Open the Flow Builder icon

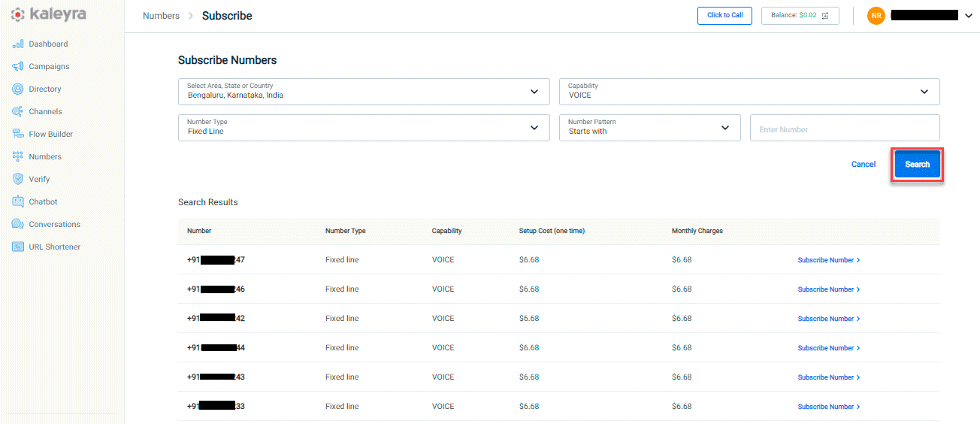pyautogui.click(x=18, y=134)
